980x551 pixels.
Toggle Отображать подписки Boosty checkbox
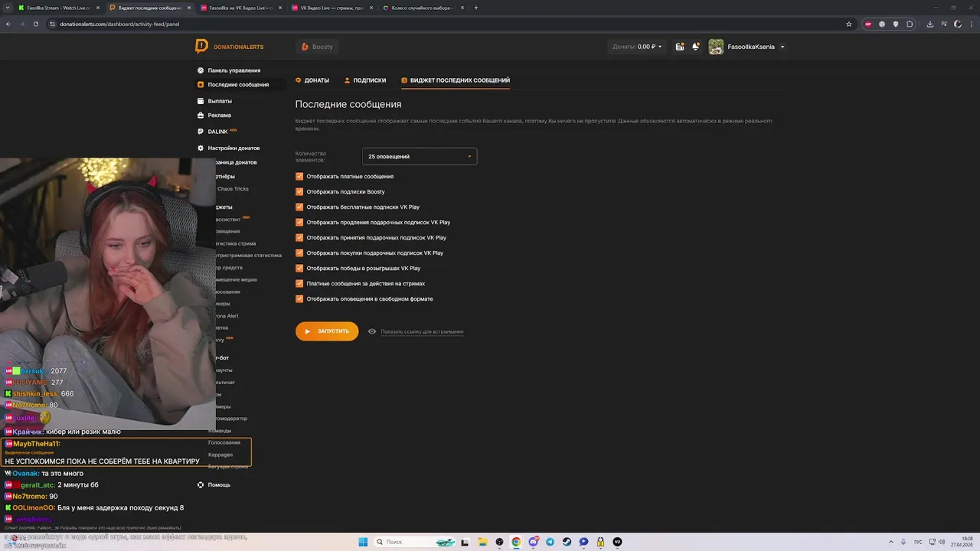[299, 191]
